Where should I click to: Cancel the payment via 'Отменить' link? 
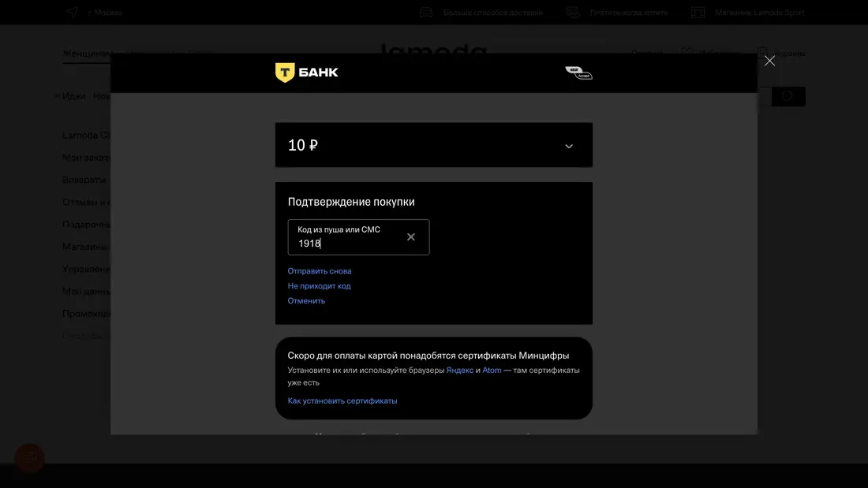(x=306, y=301)
